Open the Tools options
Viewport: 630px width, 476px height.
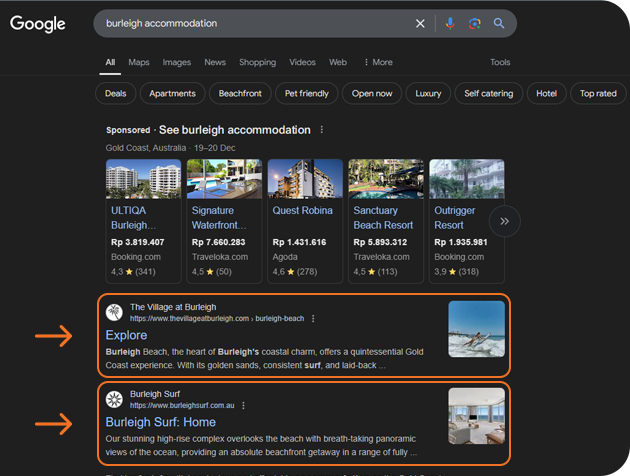500,62
